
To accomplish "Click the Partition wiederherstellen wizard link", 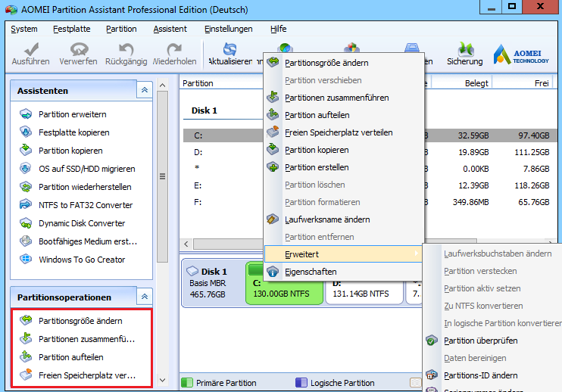I will pos(85,187).
